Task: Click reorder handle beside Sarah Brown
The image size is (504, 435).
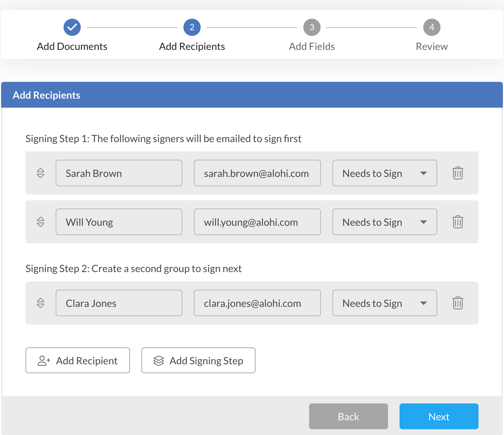Action: (41, 173)
